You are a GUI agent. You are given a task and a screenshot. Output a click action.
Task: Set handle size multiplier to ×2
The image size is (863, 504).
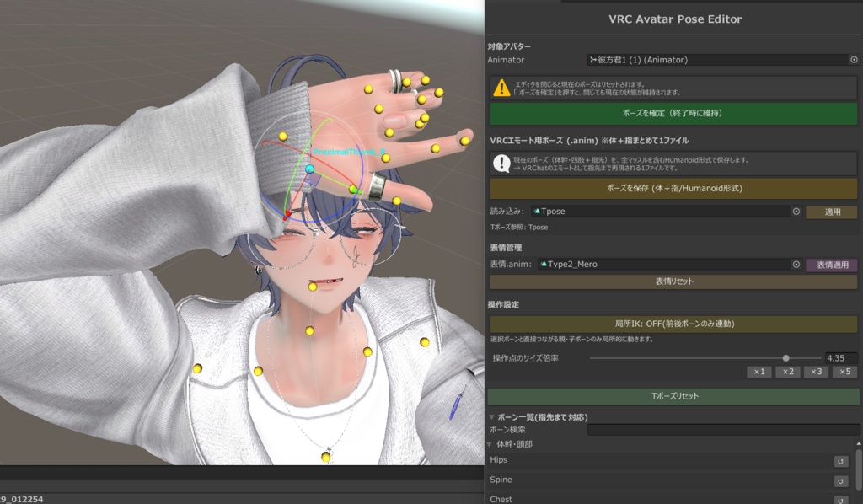coord(788,372)
